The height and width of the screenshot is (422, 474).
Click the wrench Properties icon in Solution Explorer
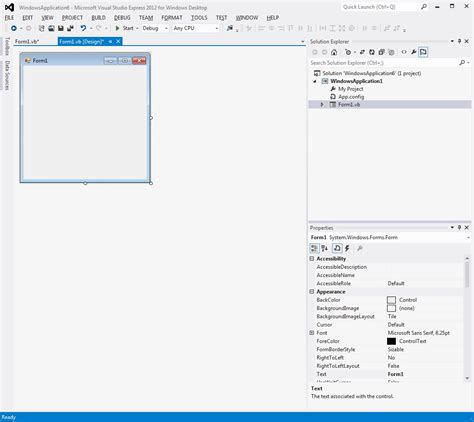tap(414, 52)
